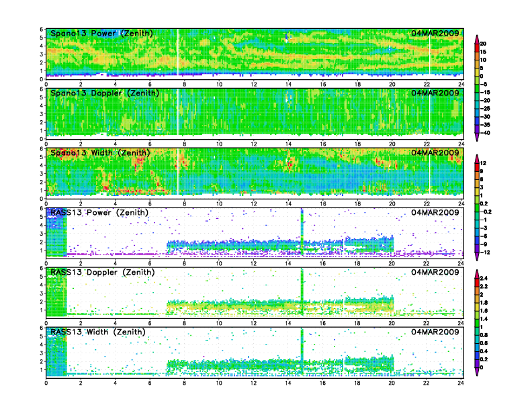The image size is (532, 411).
Task: Click the -12 label on the middle colorbar
Action: (485, 253)
